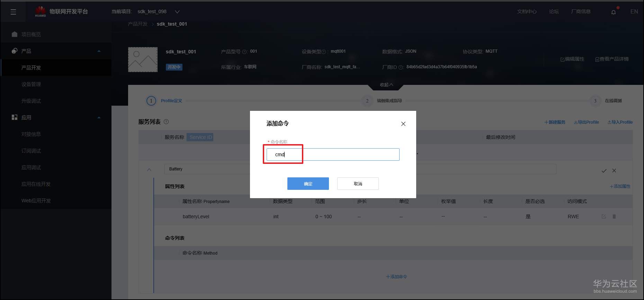Open the hamburger menu icon
The image size is (644, 300).
(x=14, y=12)
